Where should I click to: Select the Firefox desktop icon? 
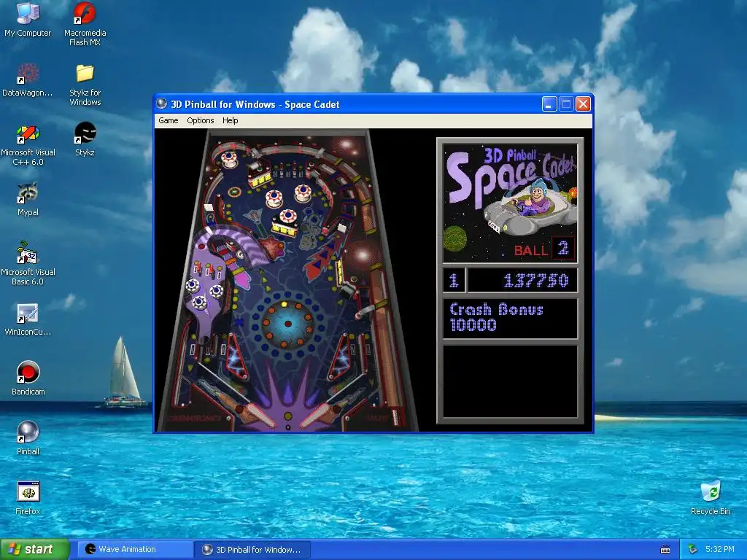28,499
